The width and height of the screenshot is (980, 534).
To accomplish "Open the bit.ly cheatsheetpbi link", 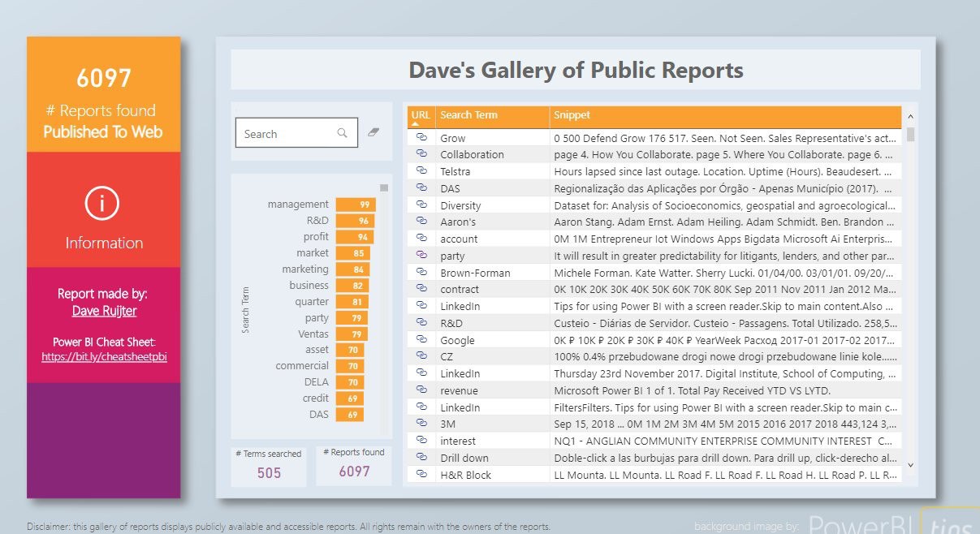I will point(104,356).
